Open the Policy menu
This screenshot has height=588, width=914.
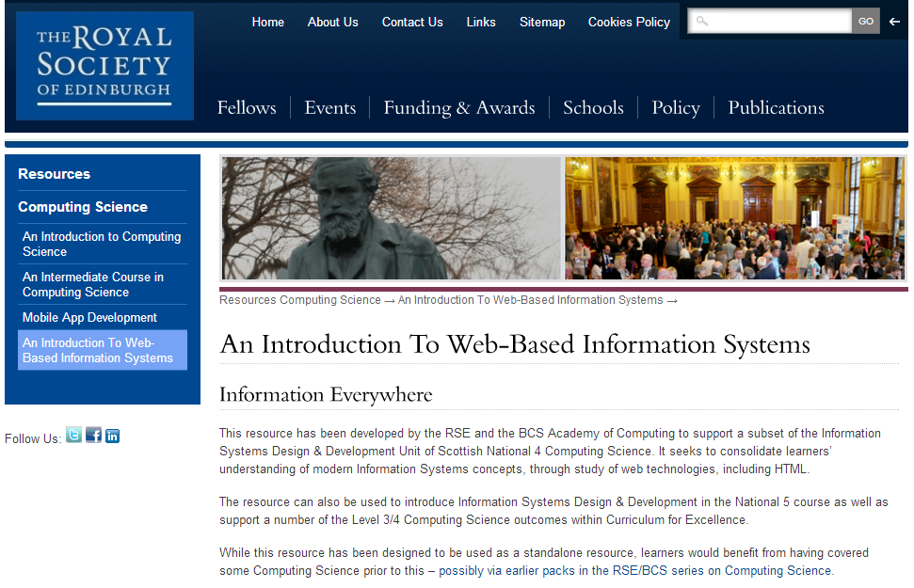(676, 108)
